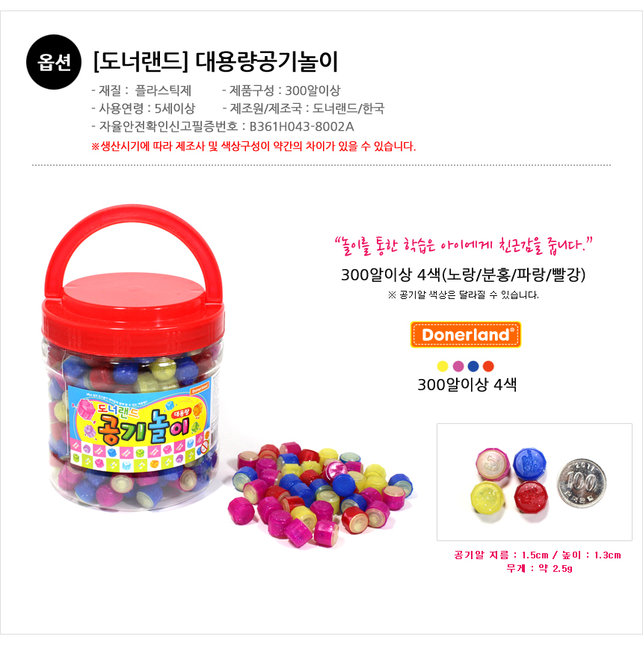
Task: Select the yellow color dot
Action: pos(443,366)
